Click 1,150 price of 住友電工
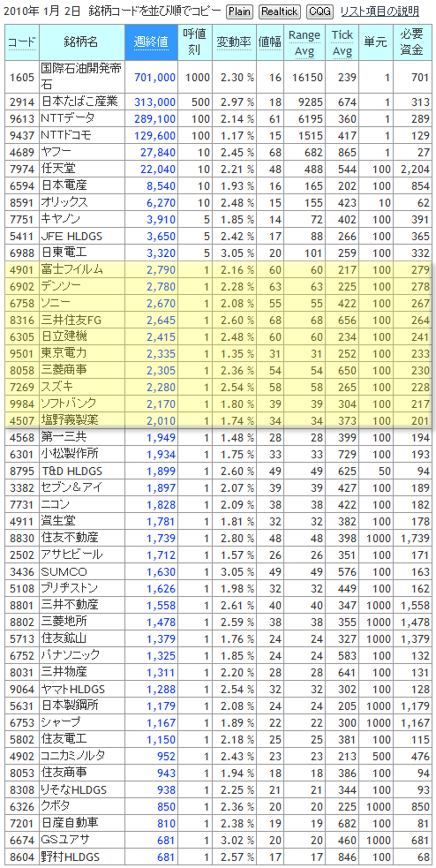This screenshot has width=436, height=868. (161, 738)
